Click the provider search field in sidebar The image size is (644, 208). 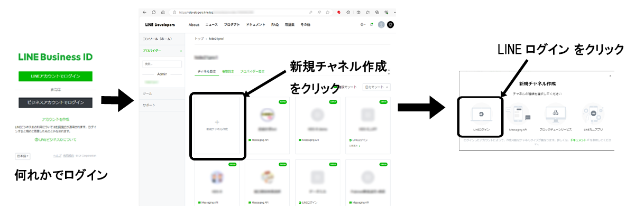pyautogui.click(x=162, y=64)
